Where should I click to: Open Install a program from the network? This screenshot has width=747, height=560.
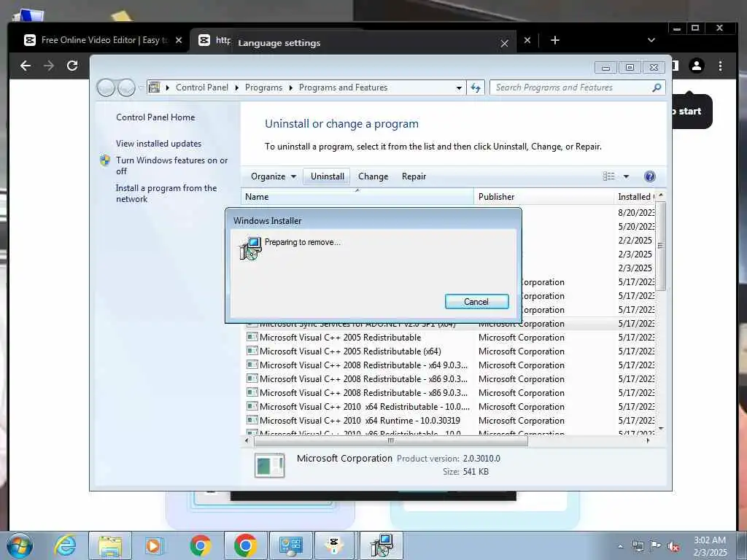(x=166, y=193)
